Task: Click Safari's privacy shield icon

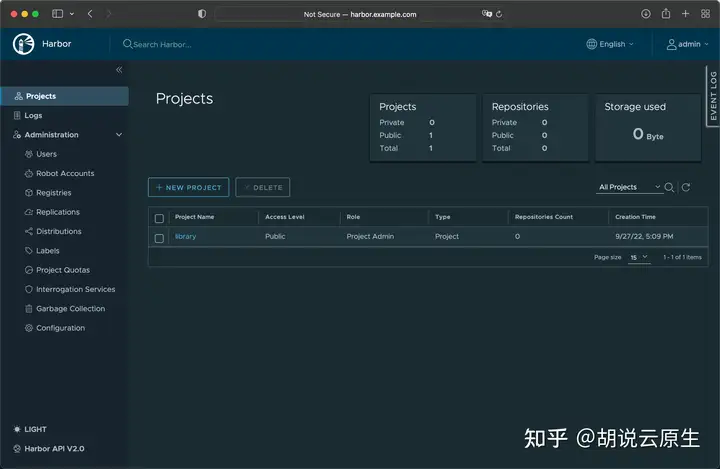Action: click(x=202, y=14)
